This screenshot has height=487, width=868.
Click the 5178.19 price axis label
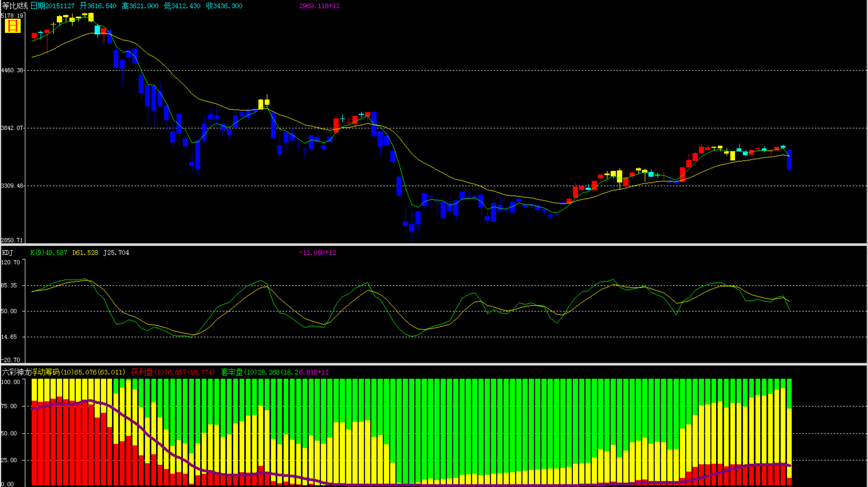[x=12, y=16]
